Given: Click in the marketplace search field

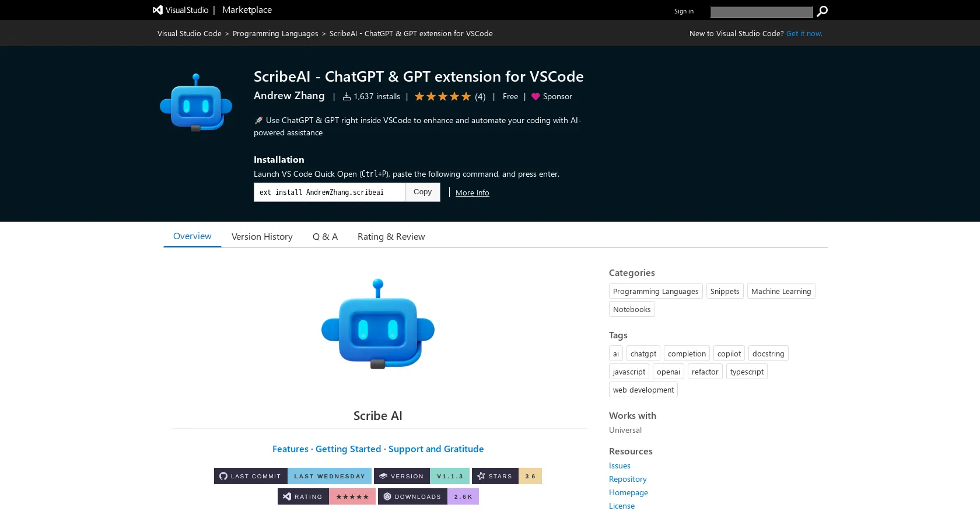Looking at the screenshot, I should [x=761, y=12].
